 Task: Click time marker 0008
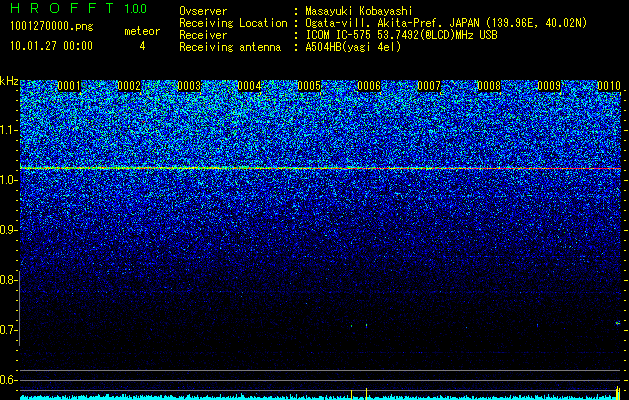489,86
